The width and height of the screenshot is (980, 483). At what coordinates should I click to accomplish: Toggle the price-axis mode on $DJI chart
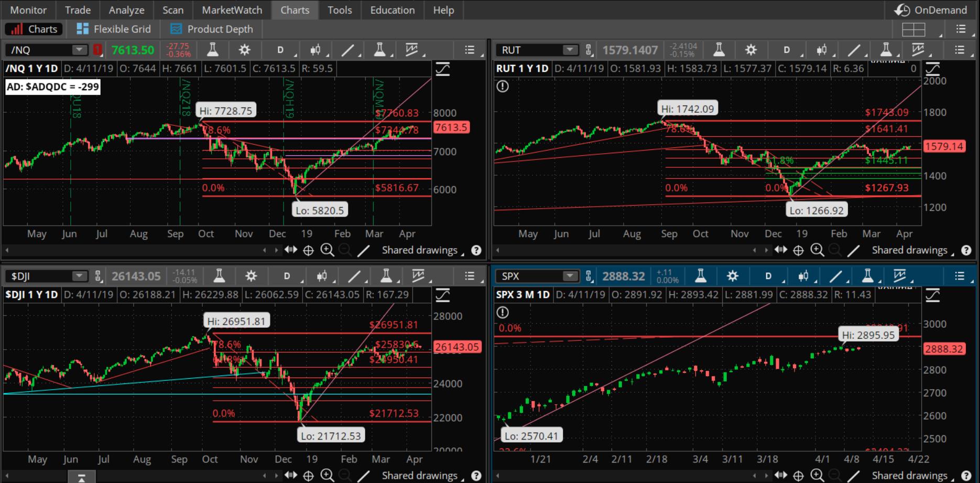click(x=443, y=295)
